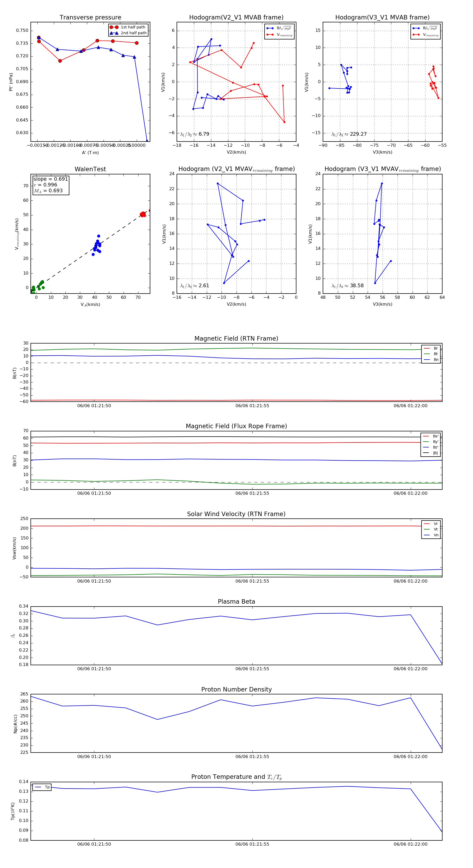Click '1st half path' legend entry
The image size is (473, 868).
[x=128, y=27]
